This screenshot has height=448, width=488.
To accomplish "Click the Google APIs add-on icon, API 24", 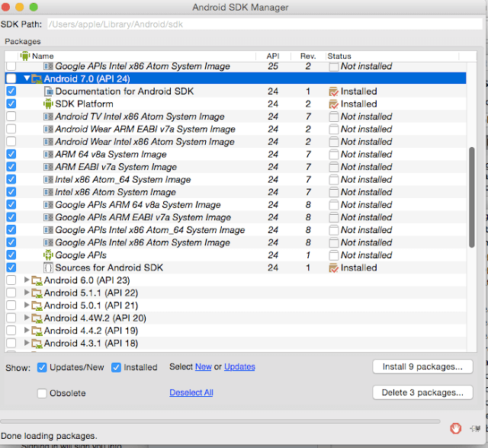I will coord(48,255).
